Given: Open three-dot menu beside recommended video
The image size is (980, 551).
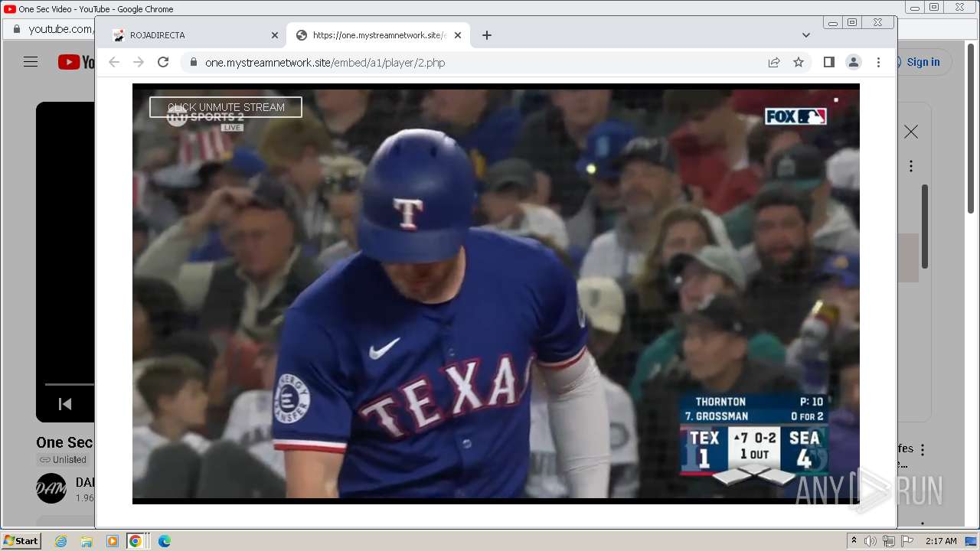Looking at the screenshot, I should click(923, 450).
